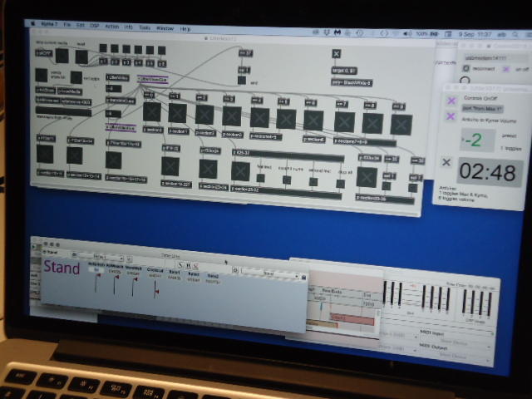Toggle the large toggle above p section 16-22
The image size is (532, 399).
[x=170, y=166]
